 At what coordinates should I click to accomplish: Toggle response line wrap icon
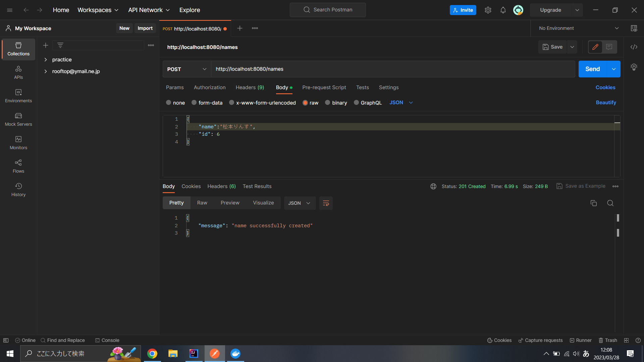click(326, 203)
